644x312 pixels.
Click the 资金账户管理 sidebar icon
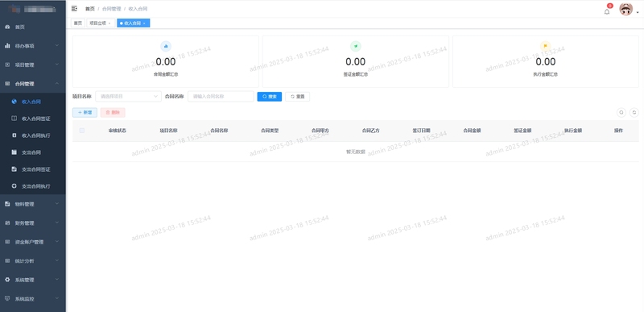[x=7, y=242]
